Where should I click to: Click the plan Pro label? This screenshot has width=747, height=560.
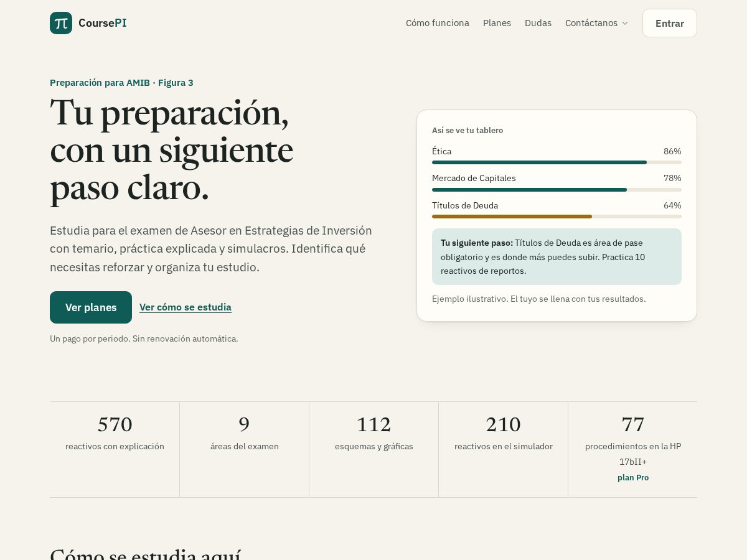click(x=633, y=477)
